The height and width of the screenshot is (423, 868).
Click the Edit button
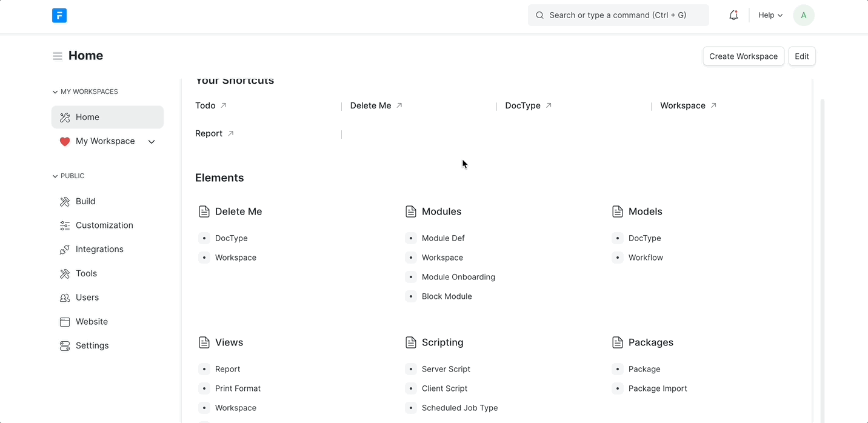[801, 56]
